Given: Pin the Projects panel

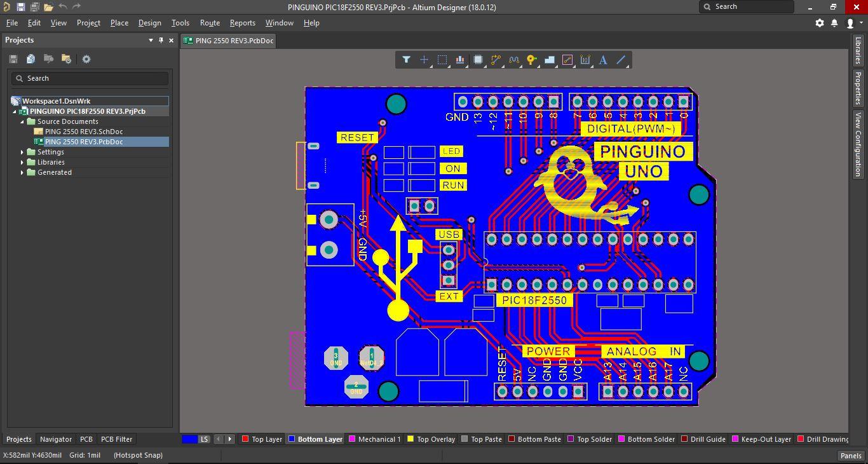Looking at the screenshot, I should pos(161,40).
